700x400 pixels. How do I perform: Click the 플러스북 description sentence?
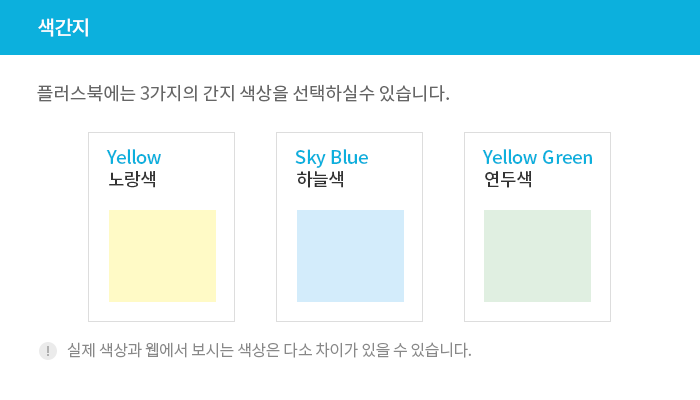click(243, 93)
